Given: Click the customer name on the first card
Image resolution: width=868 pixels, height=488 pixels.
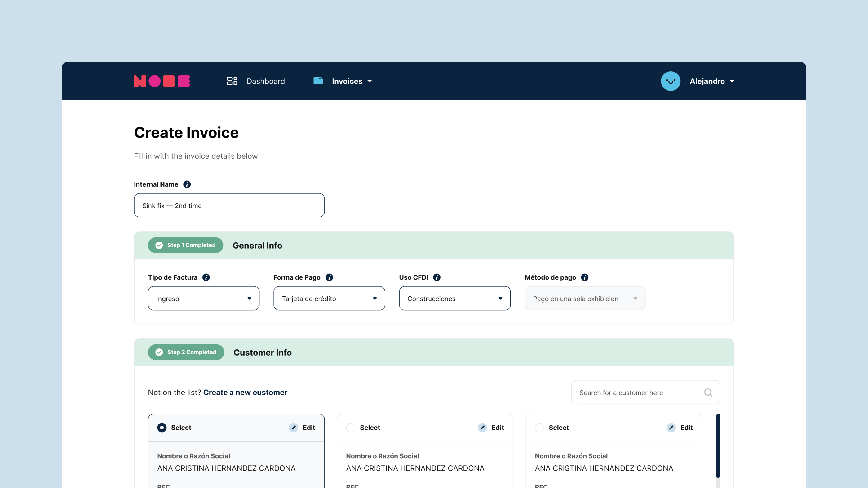Looking at the screenshot, I should (x=226, y=468).
